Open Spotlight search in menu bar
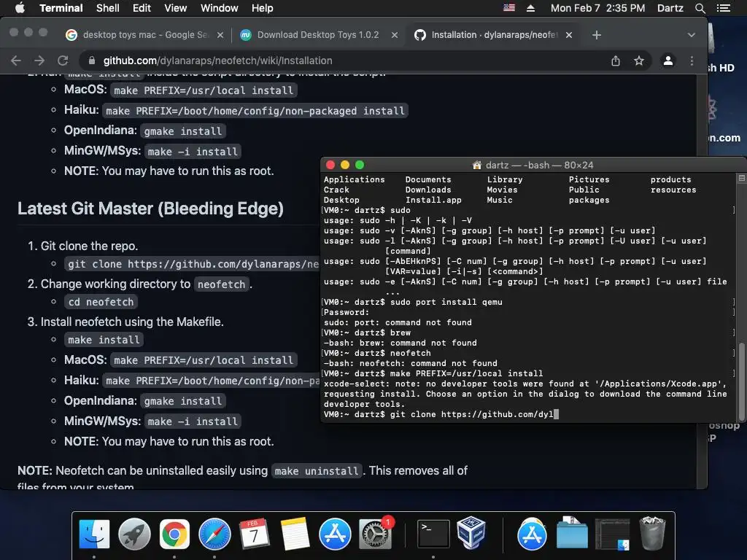 point(700,8)
